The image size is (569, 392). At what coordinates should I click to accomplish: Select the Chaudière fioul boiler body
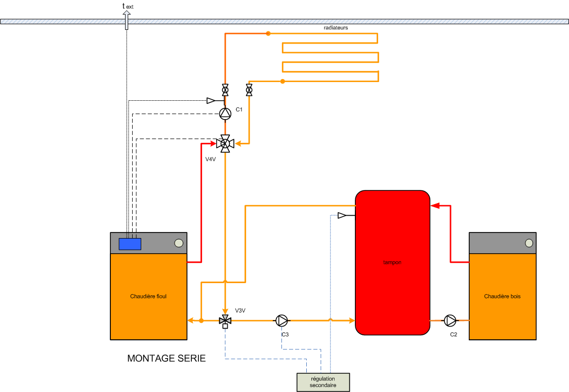[x=148, y=296]
